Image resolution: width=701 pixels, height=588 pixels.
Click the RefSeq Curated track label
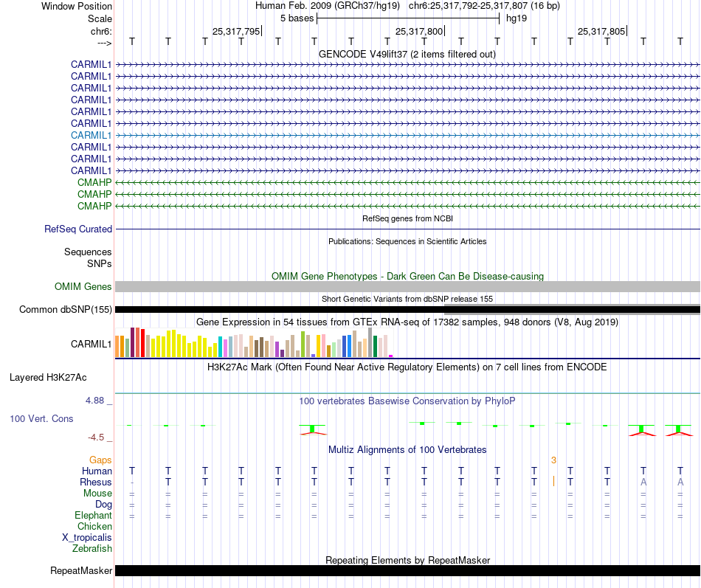(78, 229)
